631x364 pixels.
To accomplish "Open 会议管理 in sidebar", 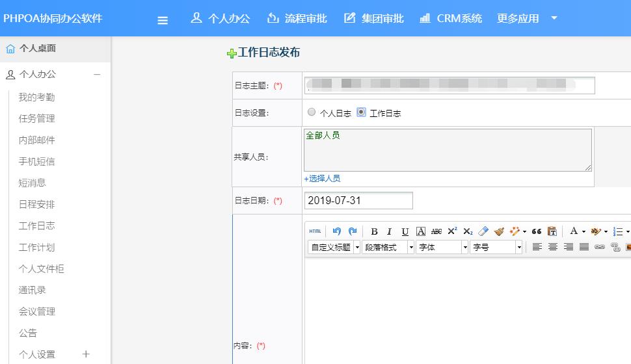I will [36, 311].
